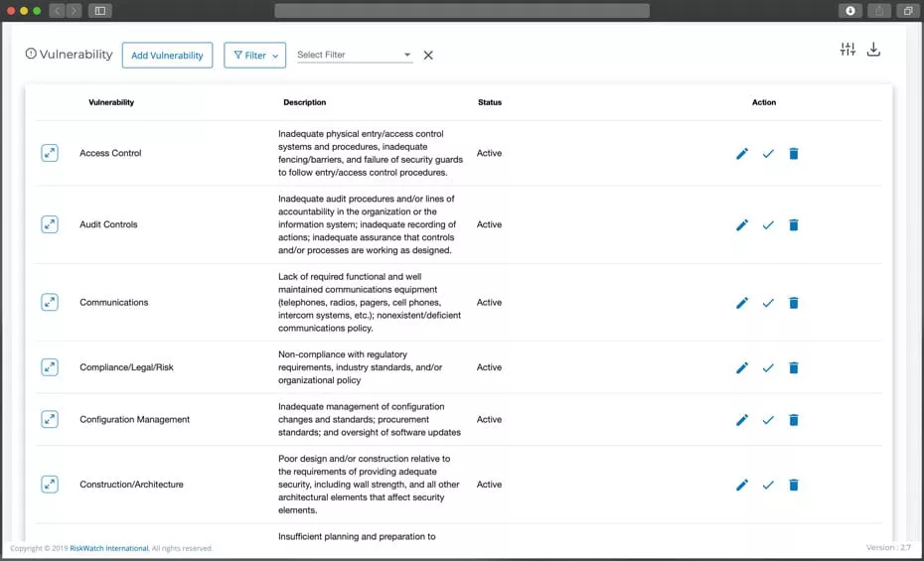Click the checkmark for Access Control
Viewport: 924px width, 561px height.
[x=768, y=154]
